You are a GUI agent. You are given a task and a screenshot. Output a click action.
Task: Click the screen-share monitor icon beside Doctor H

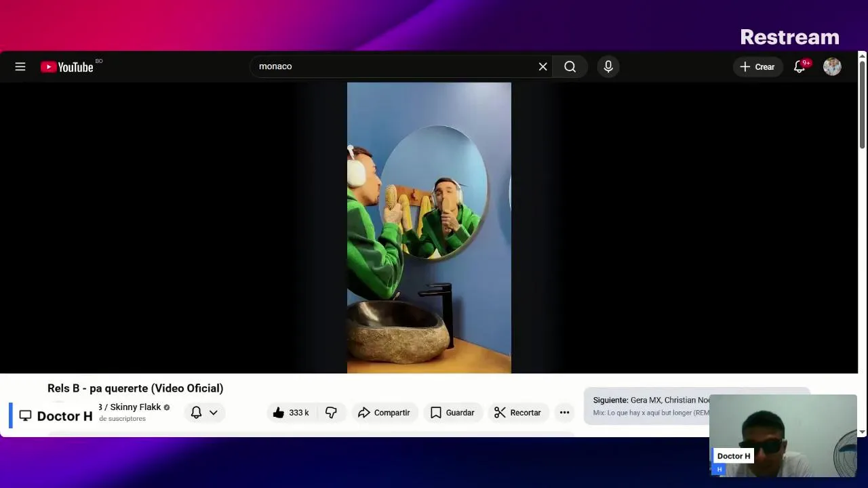(25, 415)
